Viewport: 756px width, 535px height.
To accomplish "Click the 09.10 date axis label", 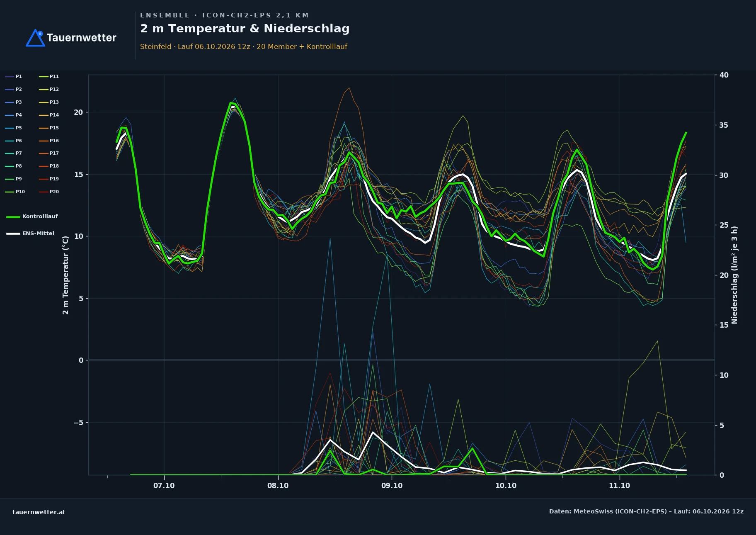I will click(392, 486).
